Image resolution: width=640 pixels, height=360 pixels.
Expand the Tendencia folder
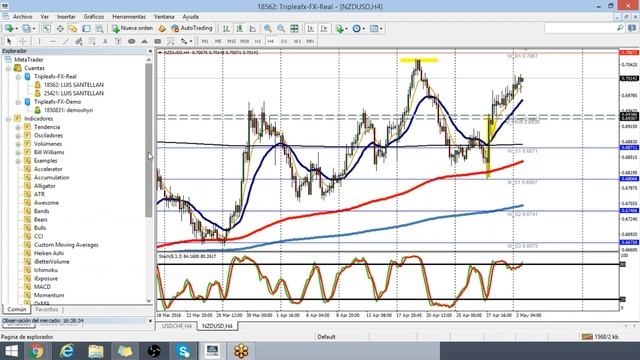pos(18,127)
